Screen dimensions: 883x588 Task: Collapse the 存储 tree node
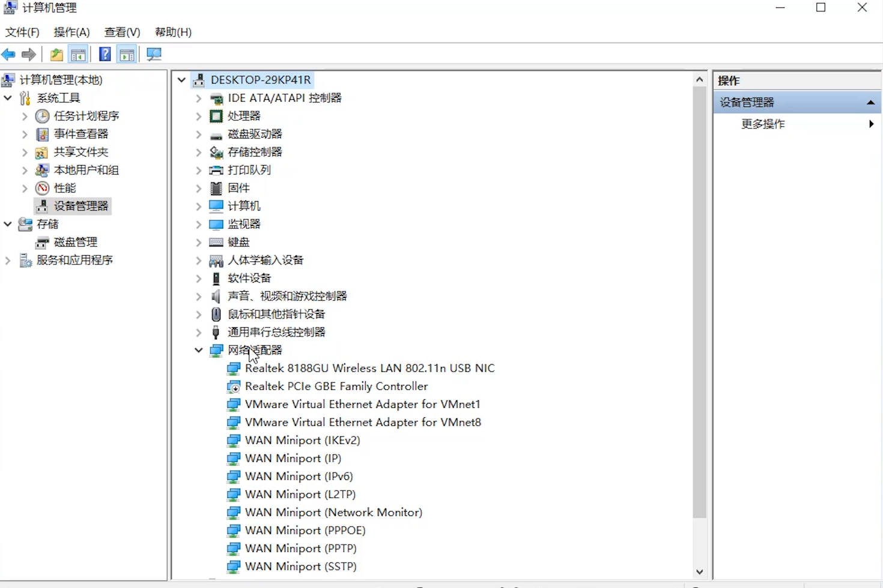8,224
